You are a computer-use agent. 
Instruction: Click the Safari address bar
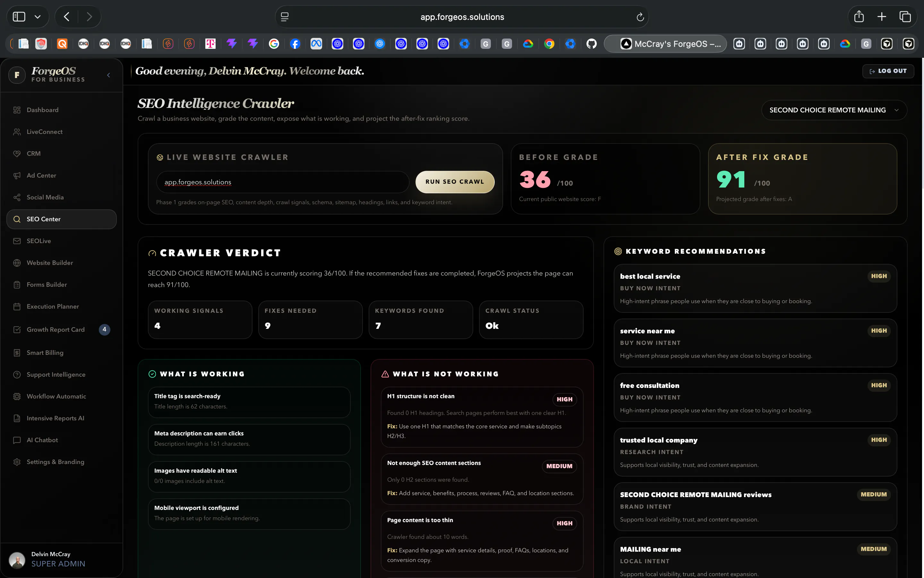[462, 17]
